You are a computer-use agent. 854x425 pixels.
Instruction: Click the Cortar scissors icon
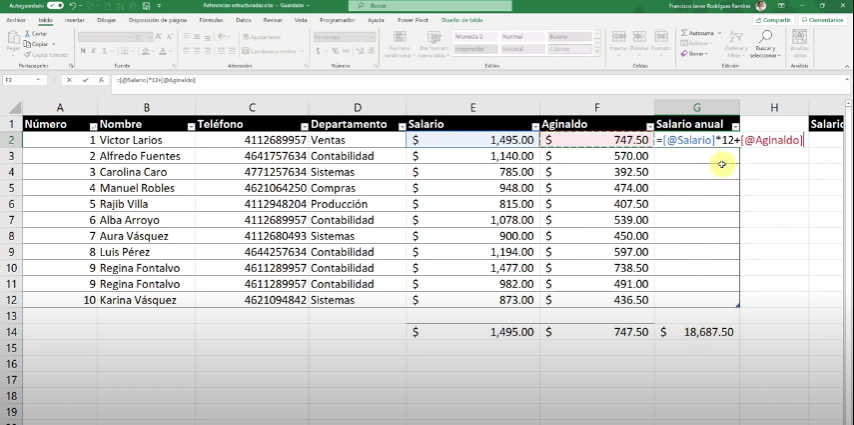[27, 34]
